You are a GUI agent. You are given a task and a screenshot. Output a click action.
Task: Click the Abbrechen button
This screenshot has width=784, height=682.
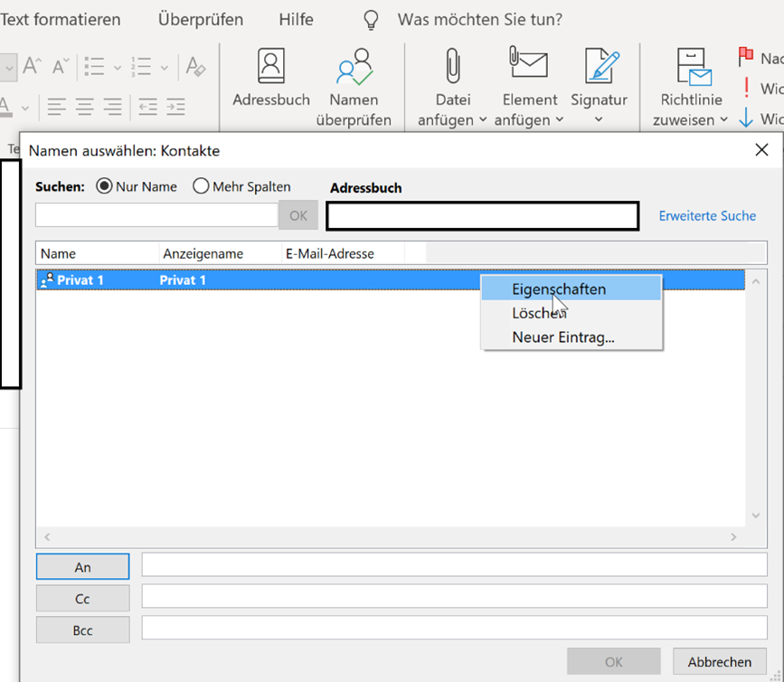(x=720, y=662)
